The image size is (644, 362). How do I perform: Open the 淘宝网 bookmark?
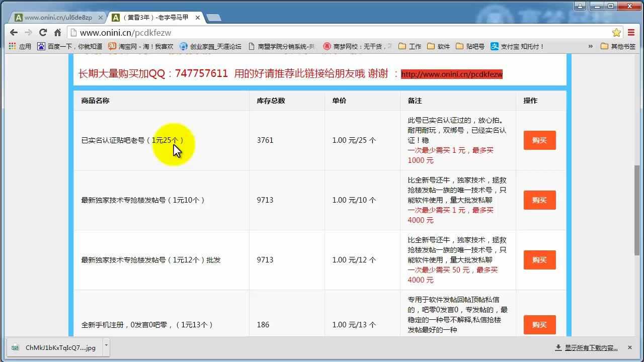(x=141, y=46)
